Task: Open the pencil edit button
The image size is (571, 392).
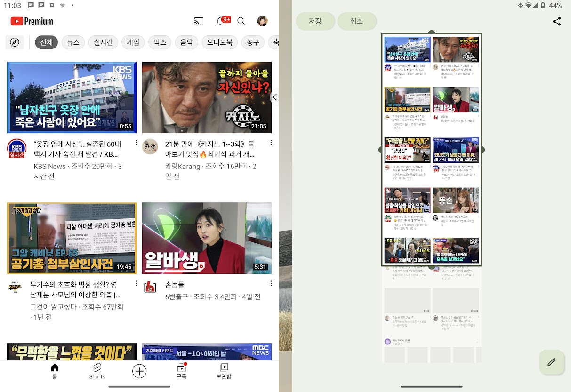Action: (552, 362)
